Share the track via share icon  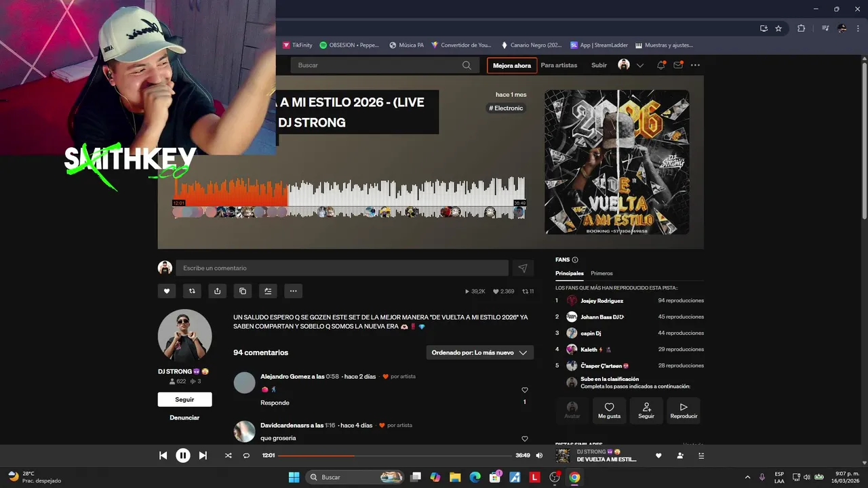click(217, 291)
